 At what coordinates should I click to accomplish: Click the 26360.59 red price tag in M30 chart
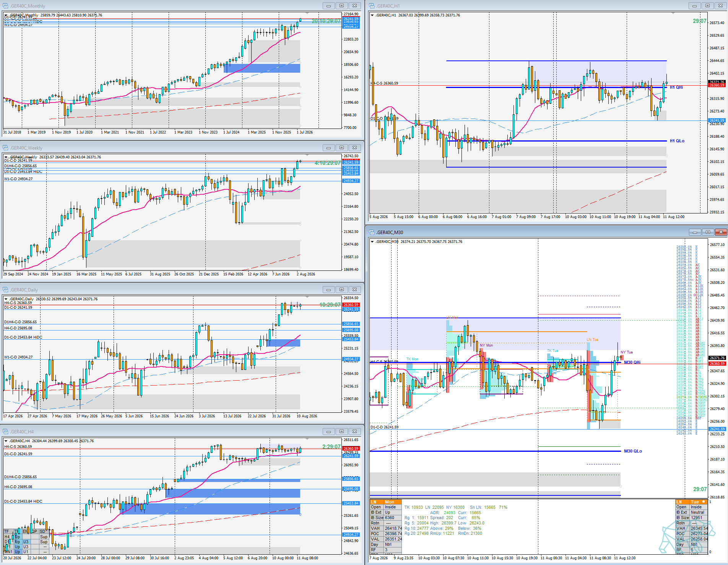pyautogui.click(x=717, y=364)
